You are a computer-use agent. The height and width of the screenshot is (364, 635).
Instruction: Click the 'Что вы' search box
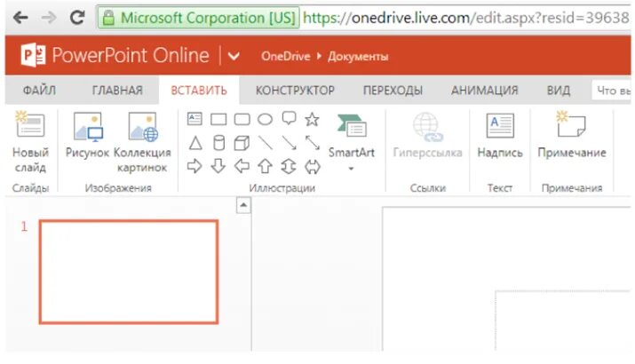click(612, 91)
